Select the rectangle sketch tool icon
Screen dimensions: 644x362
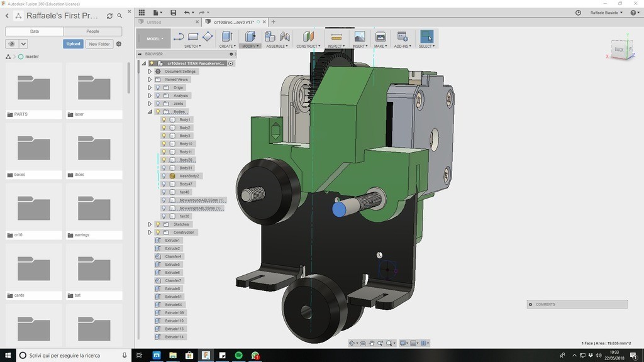coord(193,37)
